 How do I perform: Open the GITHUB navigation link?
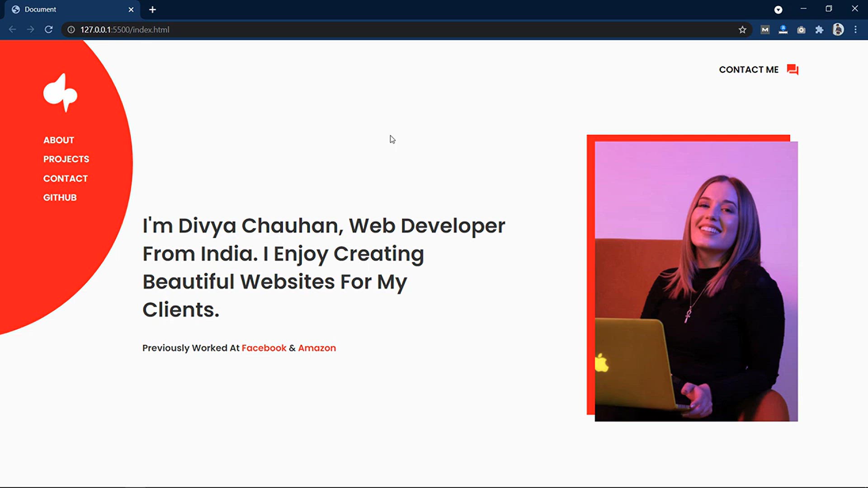(x=60, y=197)
